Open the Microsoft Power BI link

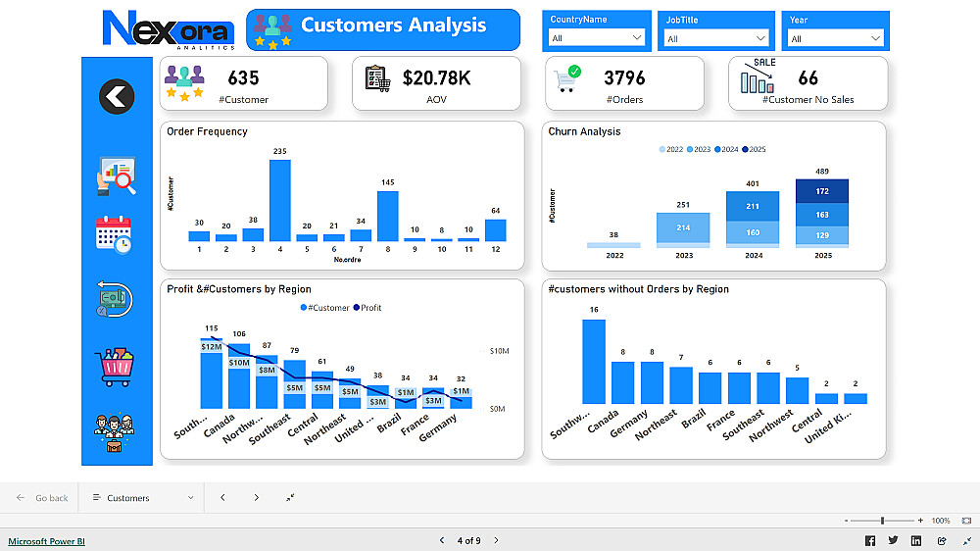click(46, 541)
